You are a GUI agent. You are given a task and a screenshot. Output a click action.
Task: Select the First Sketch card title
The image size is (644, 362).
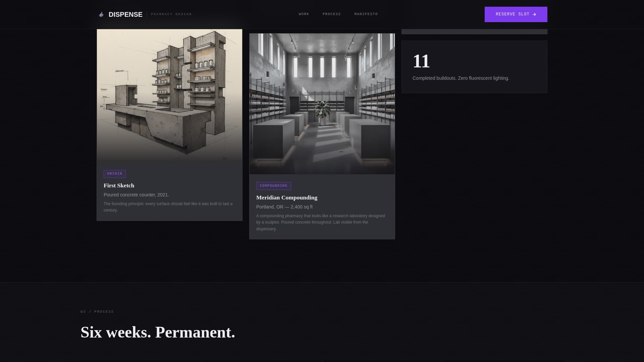point(119,185)
